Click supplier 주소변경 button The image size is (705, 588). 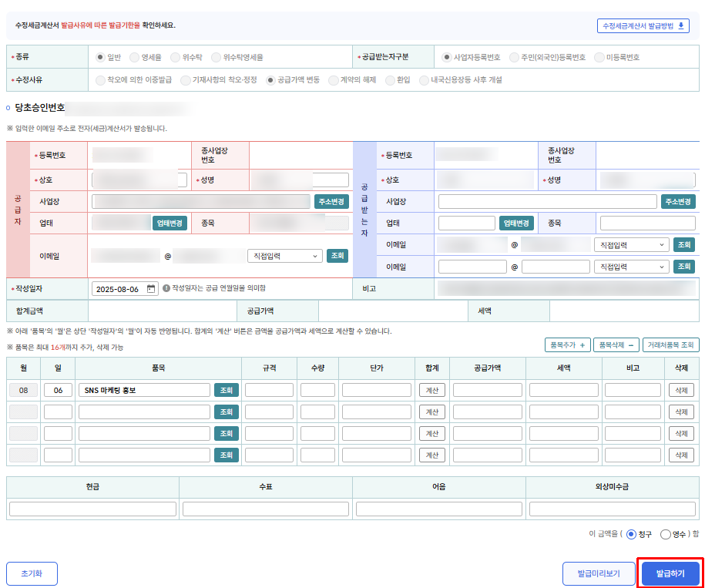tap(331, 201)
